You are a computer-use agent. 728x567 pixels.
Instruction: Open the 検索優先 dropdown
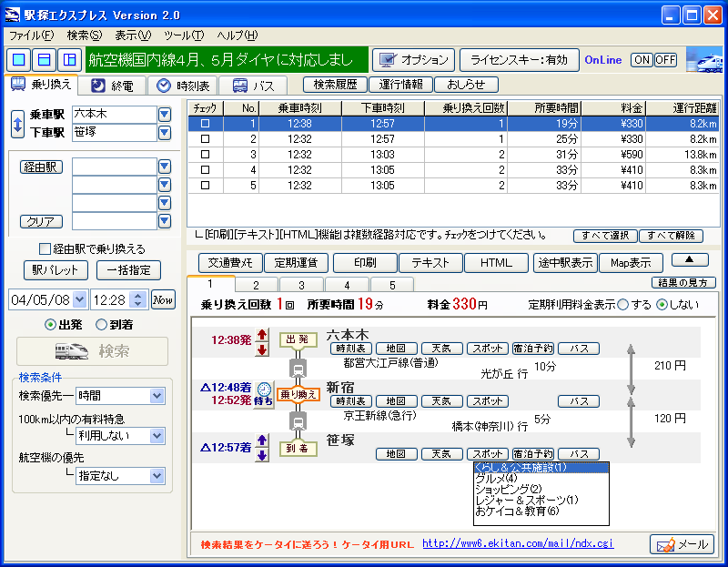point(157,396)
